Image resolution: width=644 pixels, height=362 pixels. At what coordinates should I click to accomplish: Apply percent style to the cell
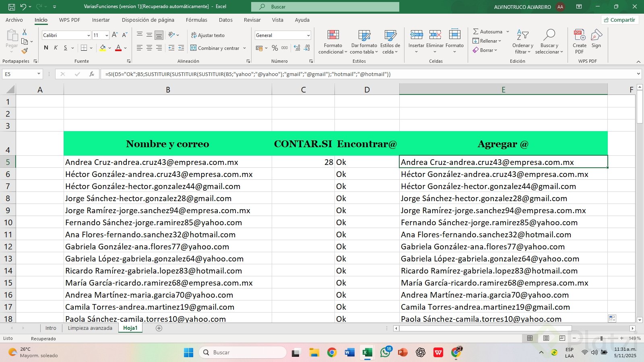click(275, 48)
